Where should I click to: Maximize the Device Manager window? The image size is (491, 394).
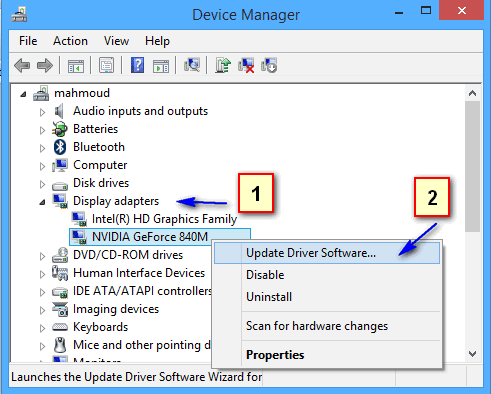pos(426,11)
